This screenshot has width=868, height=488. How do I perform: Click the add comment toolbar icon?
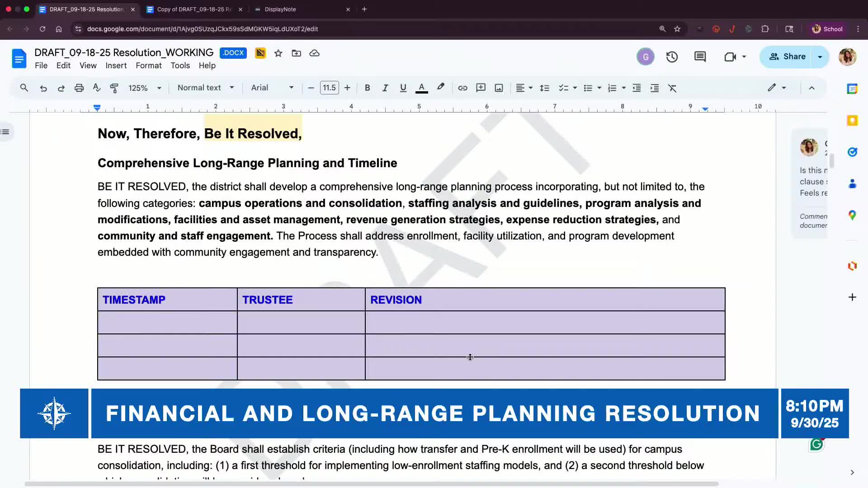[x=481, y=88]
